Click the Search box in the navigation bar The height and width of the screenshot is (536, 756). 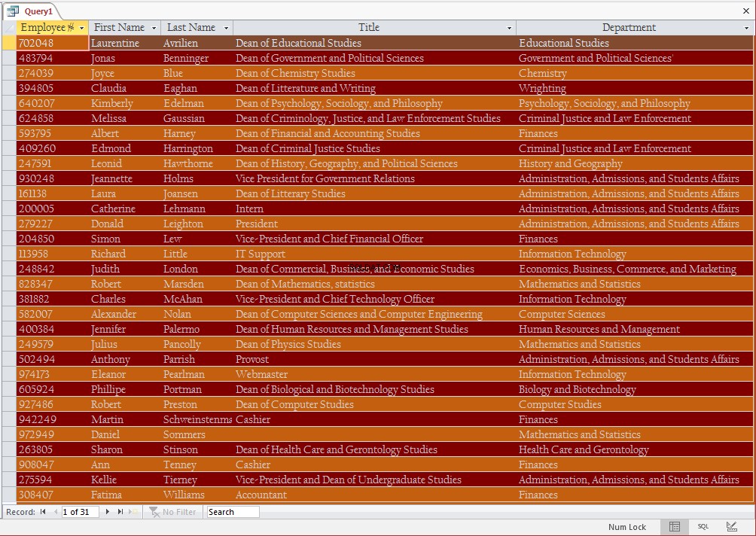coord(233,511)
